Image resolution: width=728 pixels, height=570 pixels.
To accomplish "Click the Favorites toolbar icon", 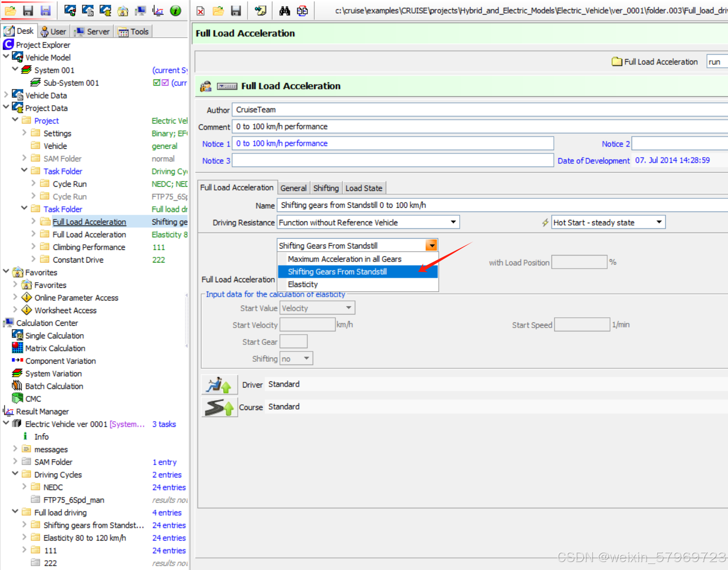I will (x=123, y=10).
